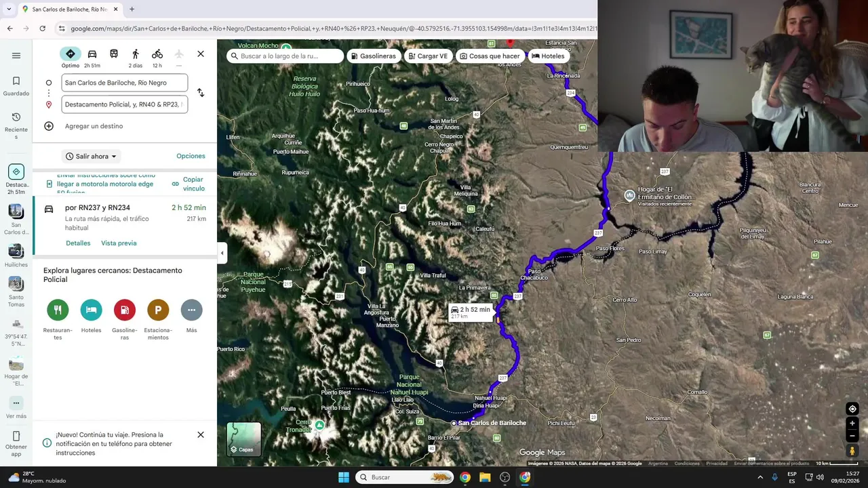This screenshot has width=868, height=488.
Task: Click the taskbar Buscar search box
Action: [405, 477]
